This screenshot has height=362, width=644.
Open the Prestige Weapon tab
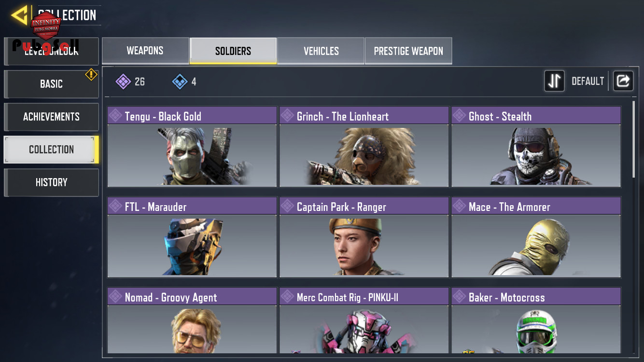(408, 51)
